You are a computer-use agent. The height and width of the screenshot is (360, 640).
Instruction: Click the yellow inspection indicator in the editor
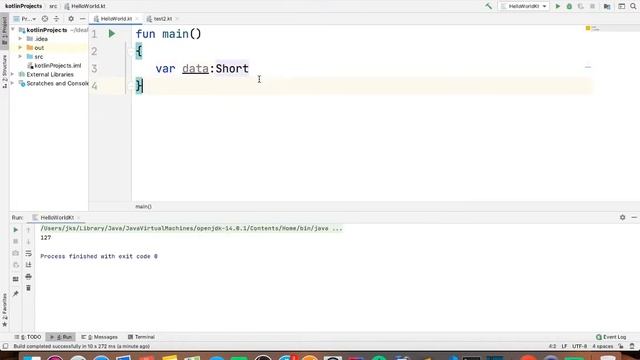click(x=588, y=28)
